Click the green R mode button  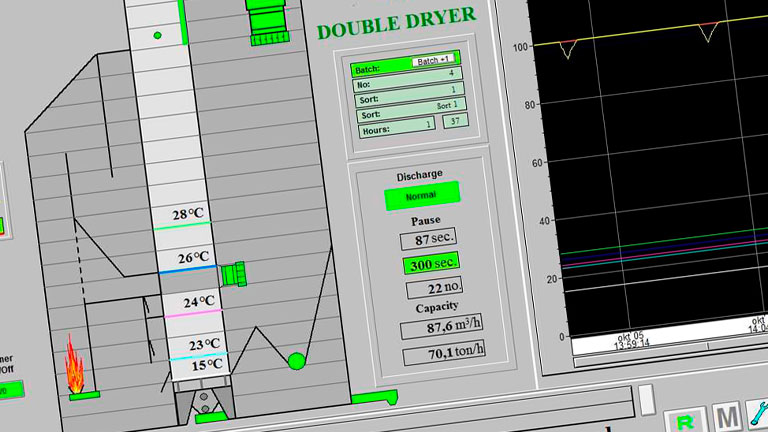tap(685, 418)
